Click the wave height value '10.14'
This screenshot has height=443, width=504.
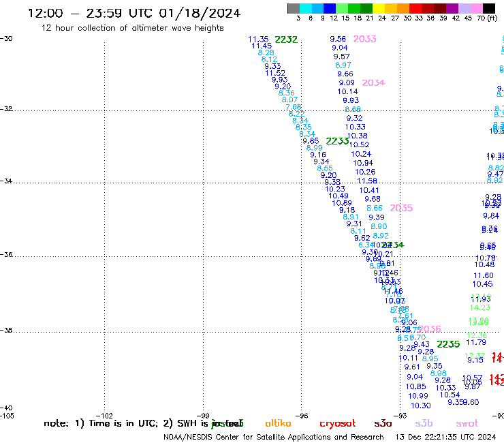(348, 91)
